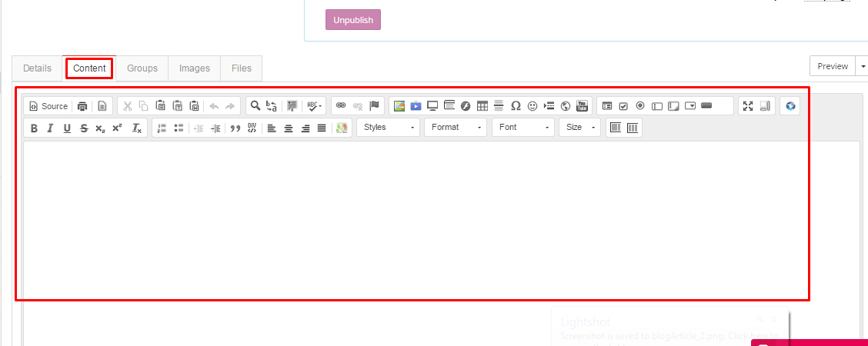Insert a horizontal line
The width and height of the screenshot is (868, 346).
499,105
